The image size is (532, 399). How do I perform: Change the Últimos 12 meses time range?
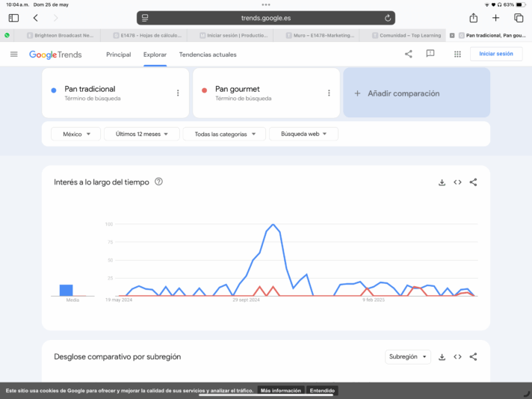pos(142,134)
